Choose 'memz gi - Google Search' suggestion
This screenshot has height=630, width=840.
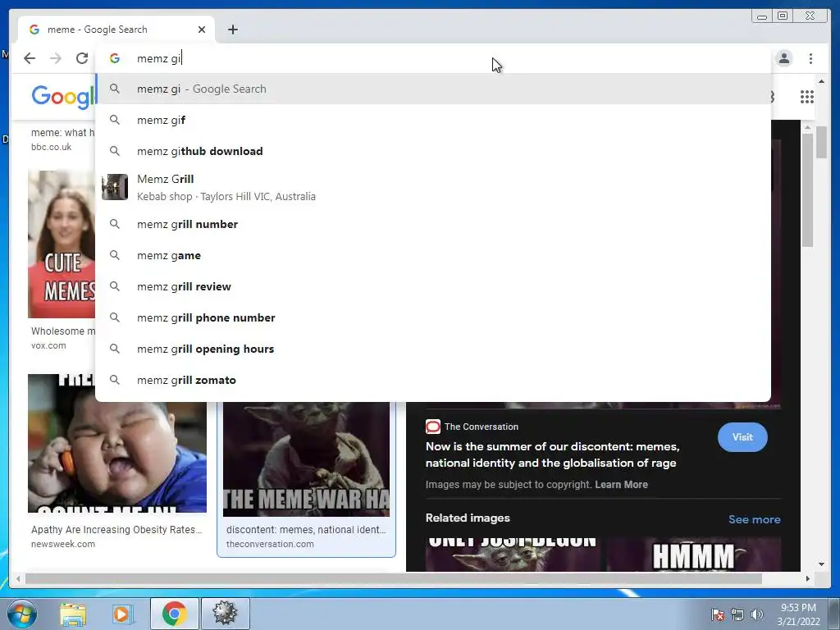pos(433,89)
